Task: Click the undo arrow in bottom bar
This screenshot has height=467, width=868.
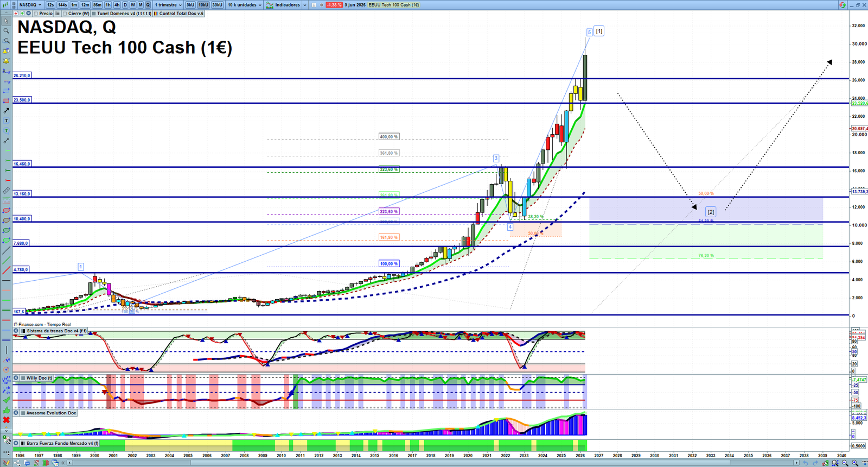Action: (x=806, y=463)
